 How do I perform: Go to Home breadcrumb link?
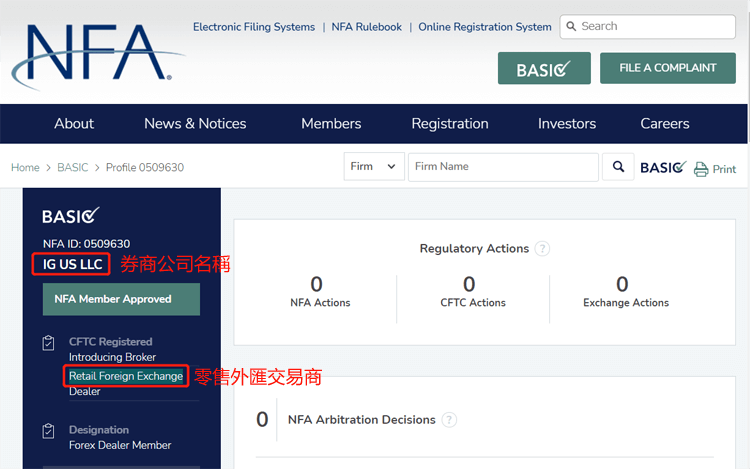(25, 168)
